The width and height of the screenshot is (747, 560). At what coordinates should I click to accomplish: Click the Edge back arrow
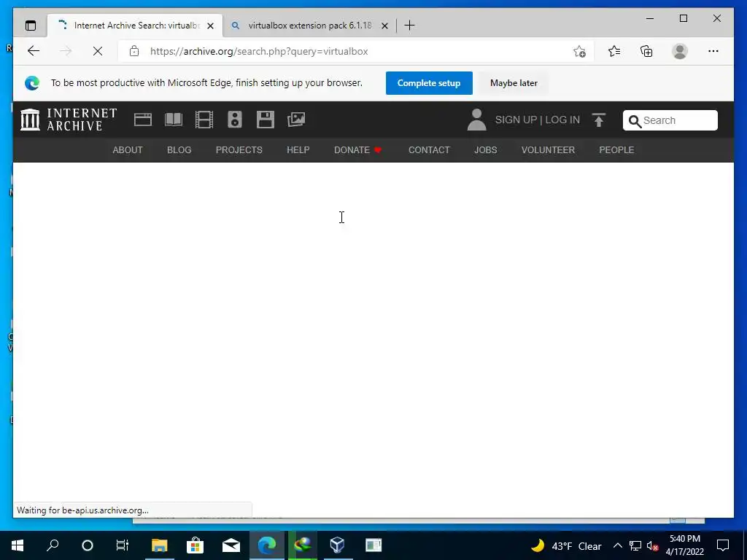tap(34, 51)
